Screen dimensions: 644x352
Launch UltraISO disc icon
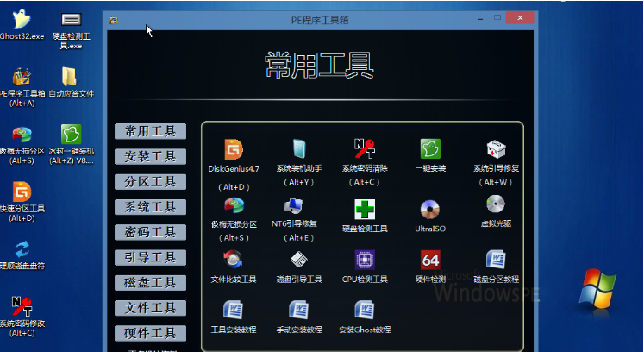pyautogui.click(x=430, y=209)
